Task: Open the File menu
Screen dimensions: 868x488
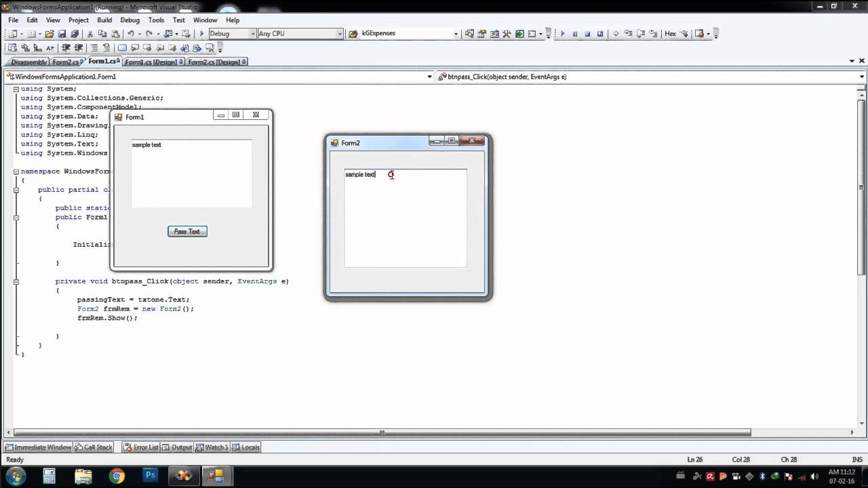Action: point(13,20)
